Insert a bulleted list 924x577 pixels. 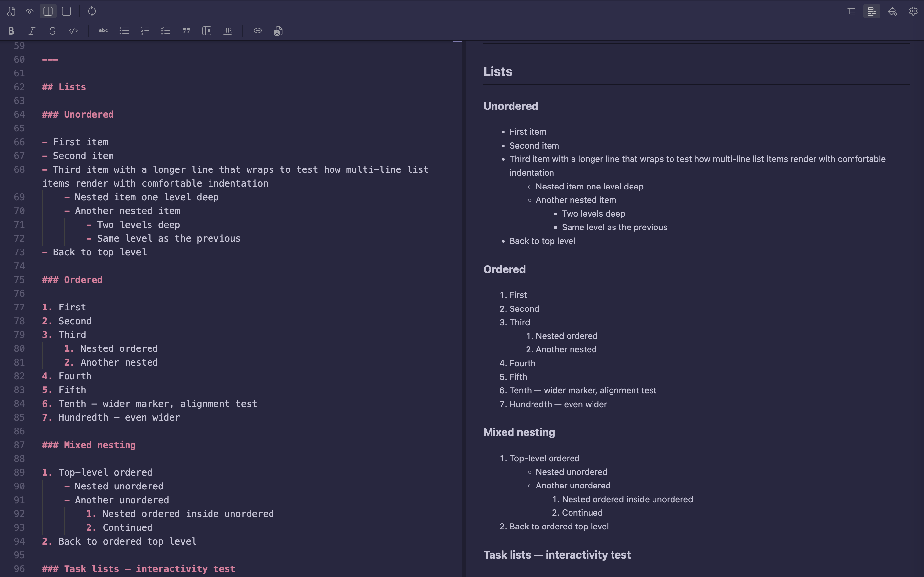coord(124,31)
